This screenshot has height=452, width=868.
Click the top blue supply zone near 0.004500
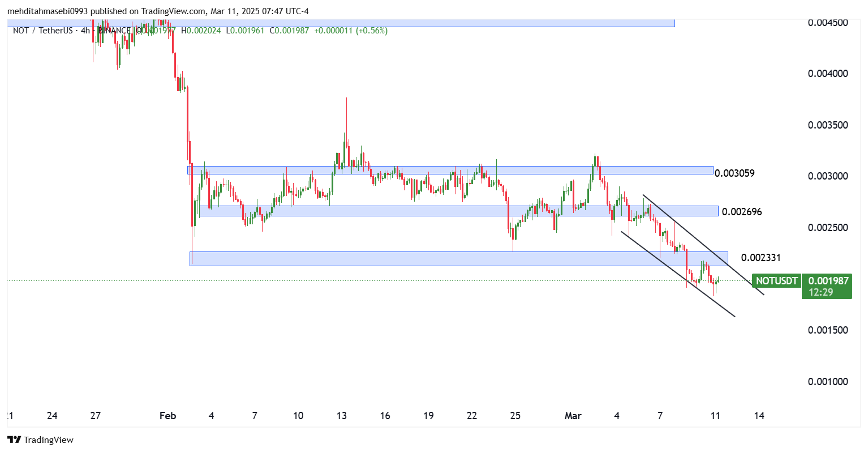click(x=341, y=23)
